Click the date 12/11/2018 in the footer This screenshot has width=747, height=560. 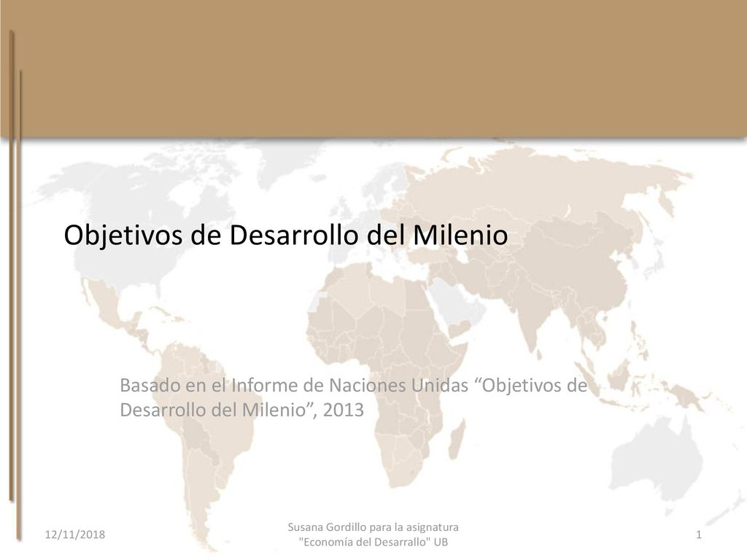[75, 534]
